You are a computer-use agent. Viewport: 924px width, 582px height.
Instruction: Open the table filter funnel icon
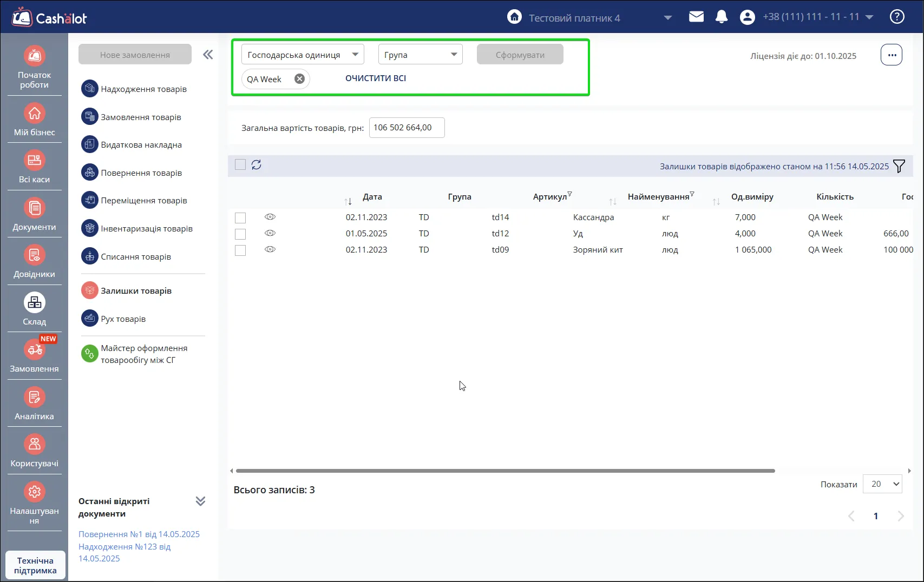(899, 166)
